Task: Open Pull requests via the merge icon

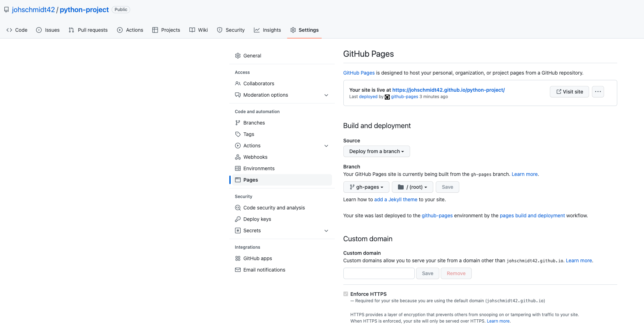Action: click(x=71, y=30)
